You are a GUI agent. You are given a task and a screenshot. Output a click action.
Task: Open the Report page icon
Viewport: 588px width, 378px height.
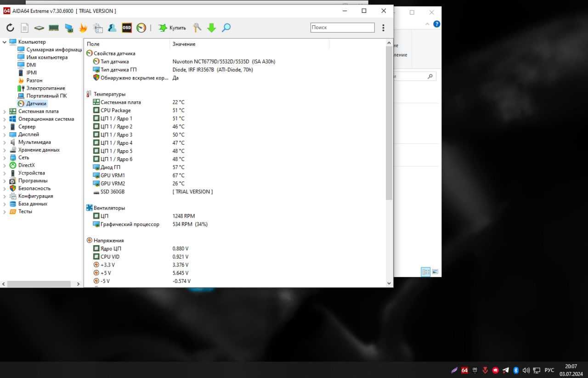coord(24,28)
